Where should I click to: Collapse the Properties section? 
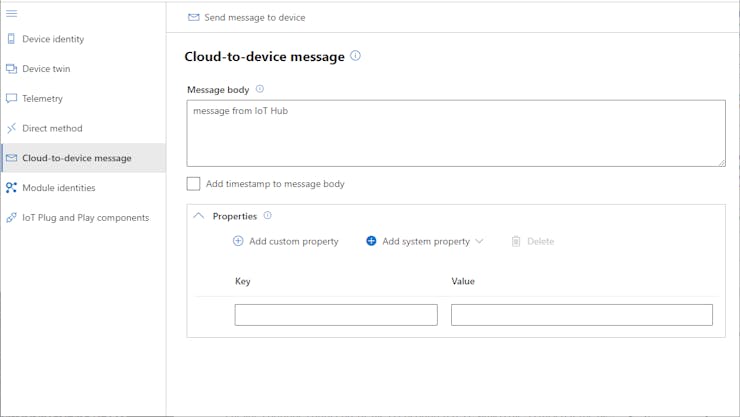point(198,215)
